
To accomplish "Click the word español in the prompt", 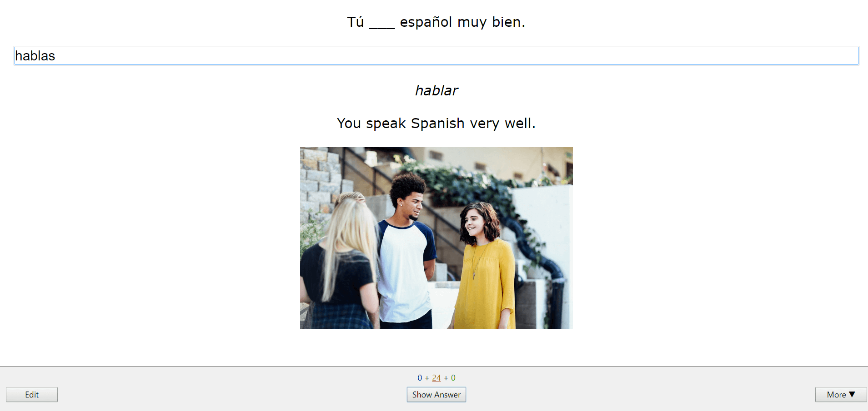I will [426, 22].
